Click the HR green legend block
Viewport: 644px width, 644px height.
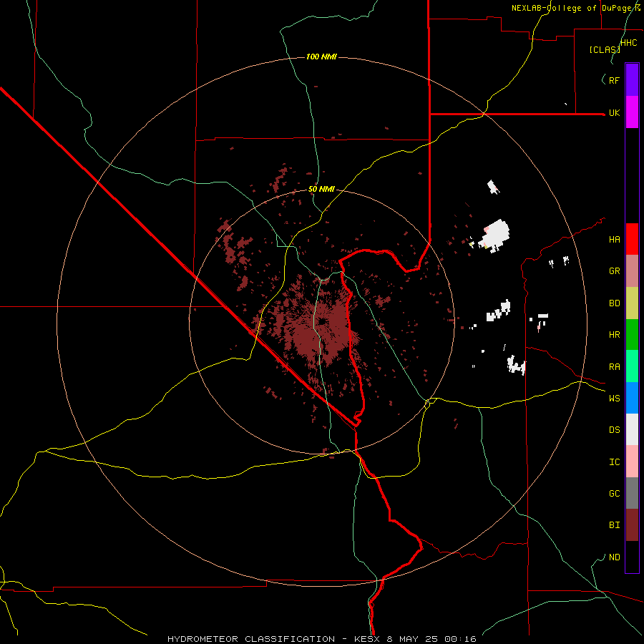click(x=632, y=335)
